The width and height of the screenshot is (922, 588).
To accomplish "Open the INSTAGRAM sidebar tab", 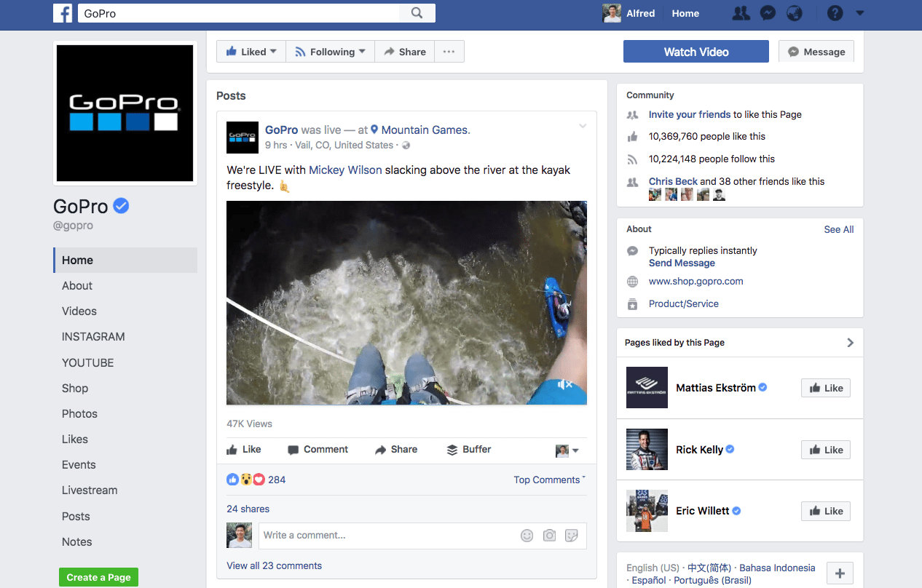I will [x=92, y=336].
